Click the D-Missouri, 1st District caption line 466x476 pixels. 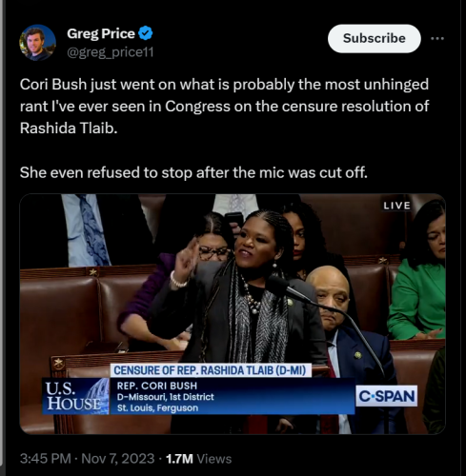click(x=166, y=397)
